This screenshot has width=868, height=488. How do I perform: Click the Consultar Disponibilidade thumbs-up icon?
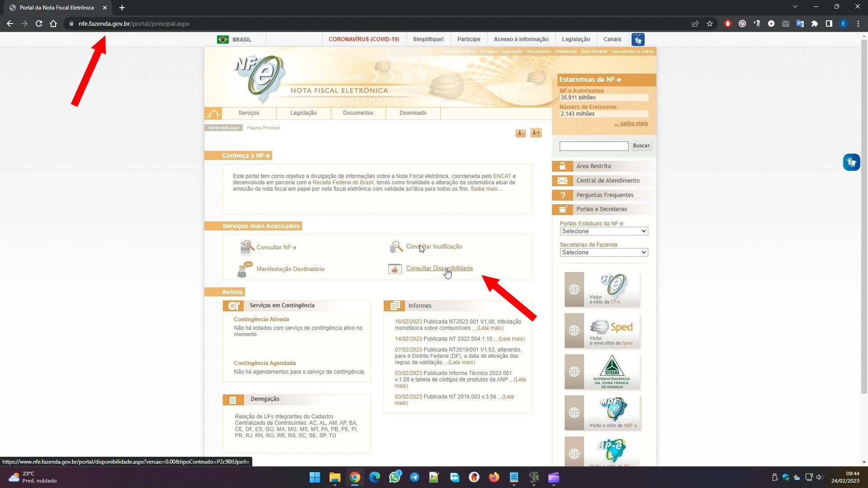395,269
